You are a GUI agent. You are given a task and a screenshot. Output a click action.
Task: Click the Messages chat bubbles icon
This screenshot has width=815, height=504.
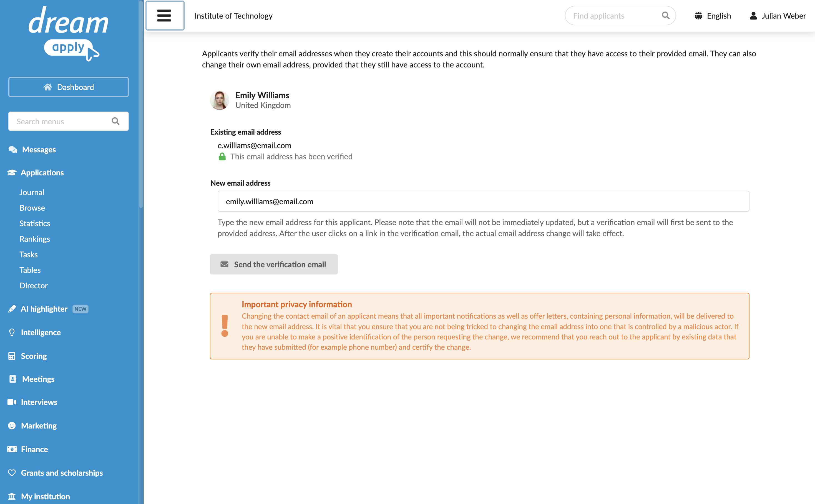pos(13,149)
